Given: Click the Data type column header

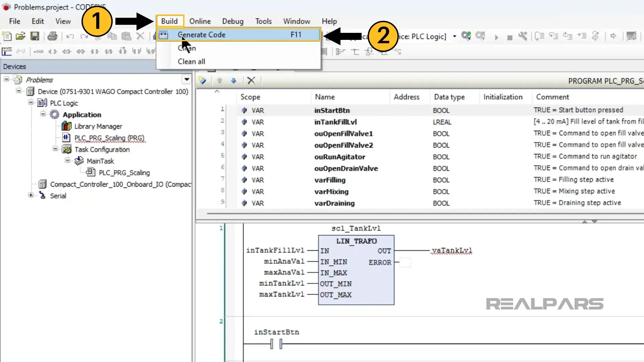Looking at the screenshot, I should [x=454, y=97].
